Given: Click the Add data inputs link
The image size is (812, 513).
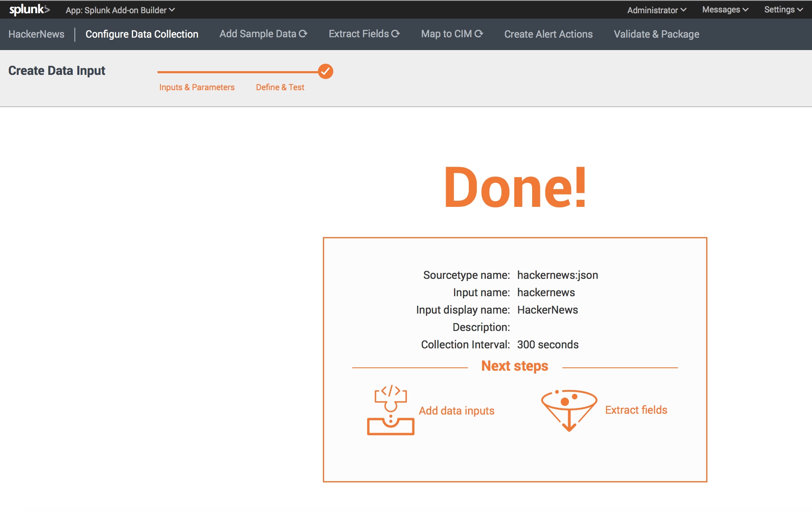Looking at the screenshot, I should point(456,411).
